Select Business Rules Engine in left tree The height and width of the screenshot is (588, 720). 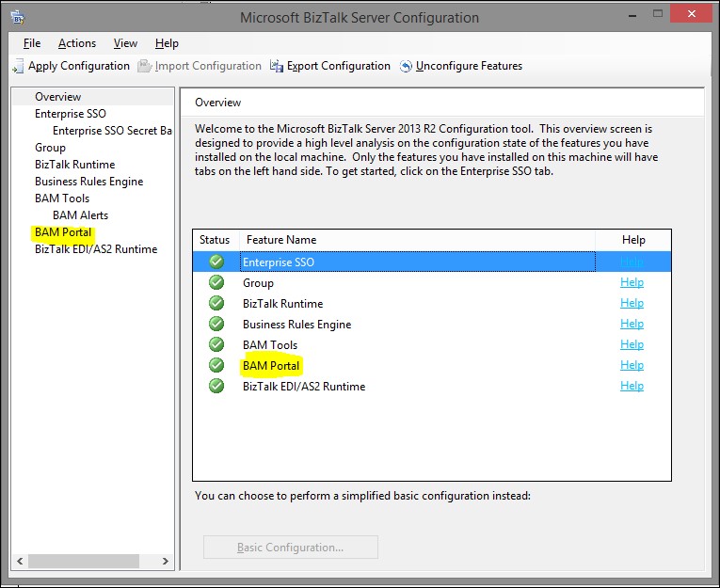click(x=88, y=182)
